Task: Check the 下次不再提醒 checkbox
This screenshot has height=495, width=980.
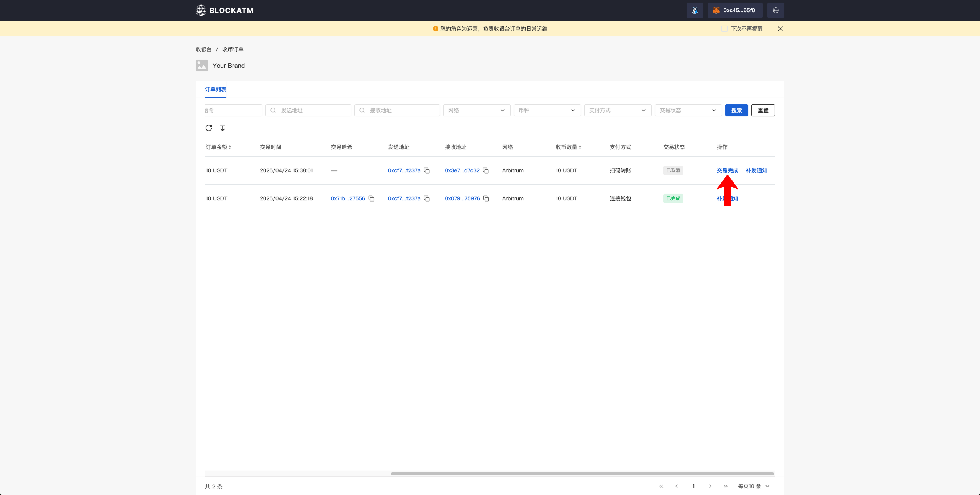Action: (724, 29)
